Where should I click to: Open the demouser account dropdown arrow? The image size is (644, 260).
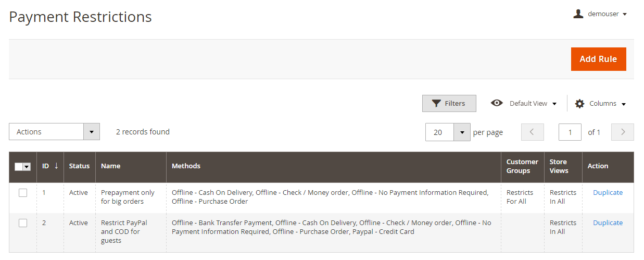point(625,14)
